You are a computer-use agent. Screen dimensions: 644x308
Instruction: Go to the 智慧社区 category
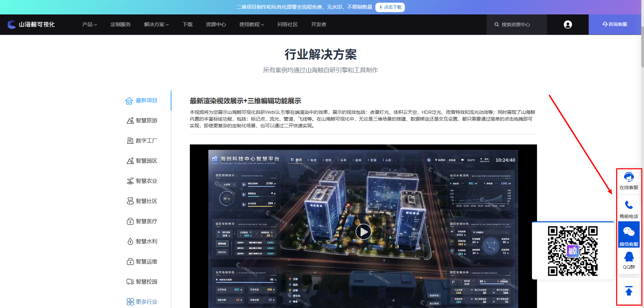[x=142, y=201]
